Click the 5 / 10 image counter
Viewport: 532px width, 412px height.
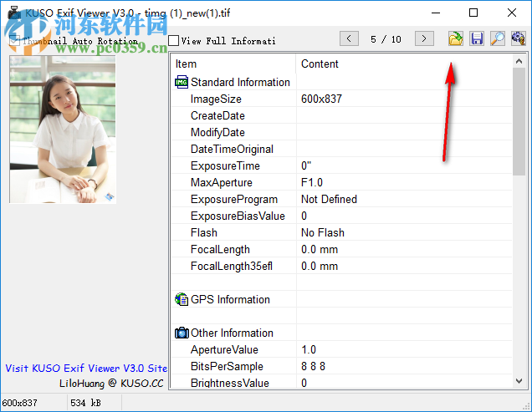(386, 39)
